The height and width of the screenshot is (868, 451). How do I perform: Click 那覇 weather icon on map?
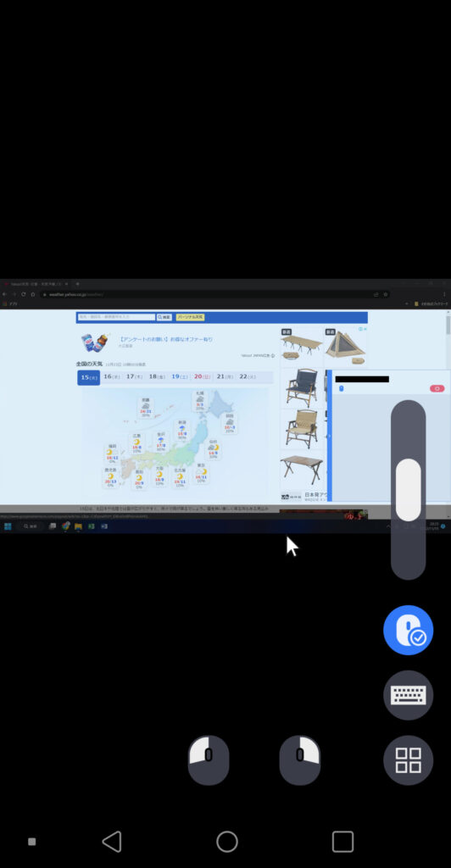[146, 406]
